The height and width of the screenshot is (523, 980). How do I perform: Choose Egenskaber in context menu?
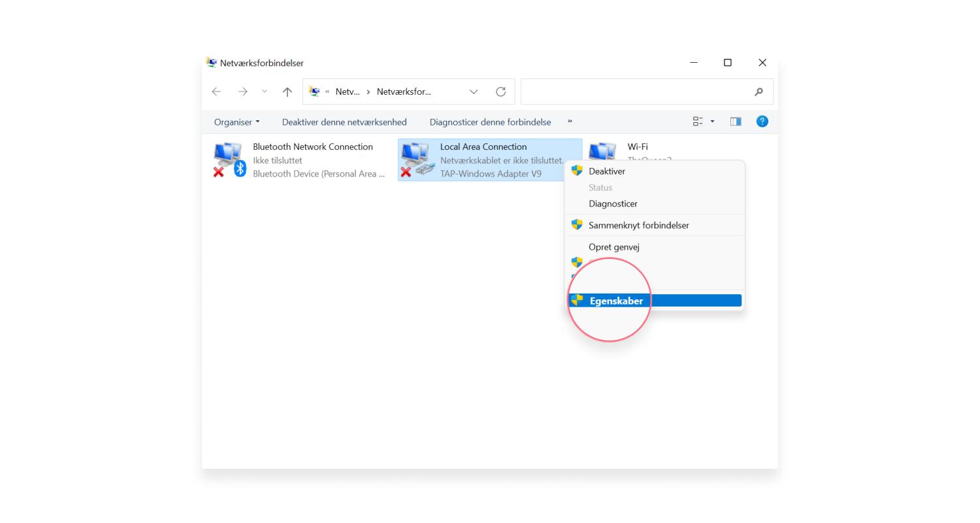click(654, 301)
